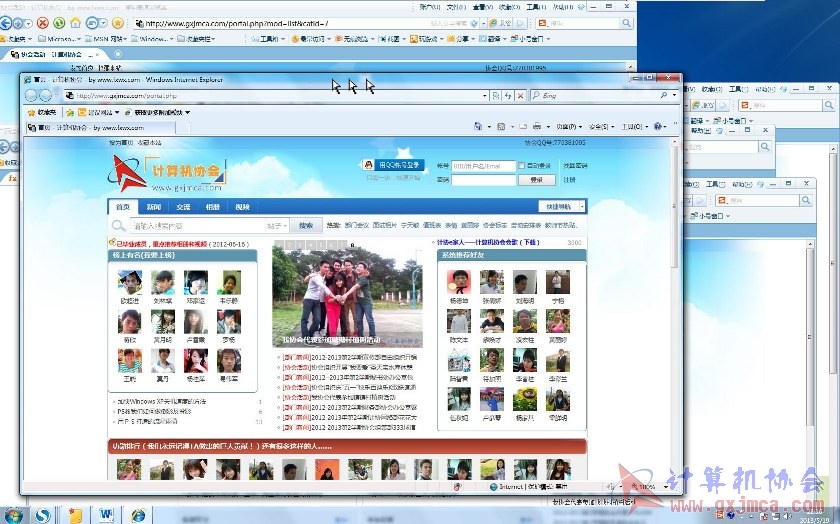The height and width of the screenshot is (524, 840).
Task: Click the 搜索 search button
Action: coord(306,226)
